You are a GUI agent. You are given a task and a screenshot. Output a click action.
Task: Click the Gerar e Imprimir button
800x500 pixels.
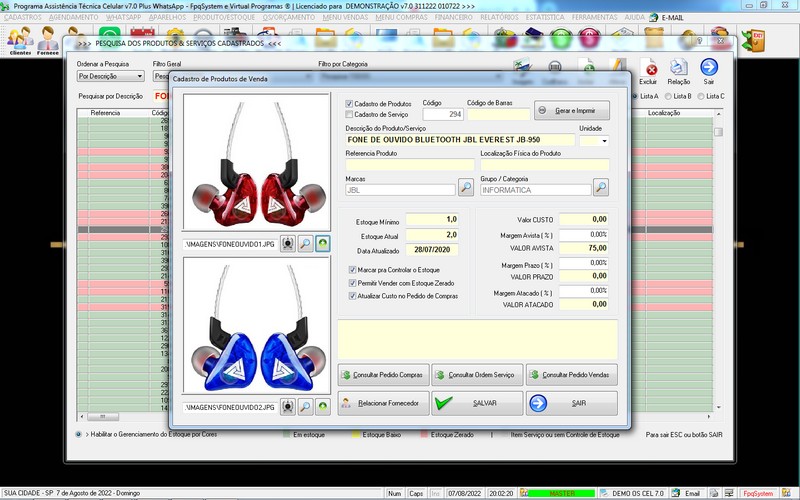click(571, 110)
